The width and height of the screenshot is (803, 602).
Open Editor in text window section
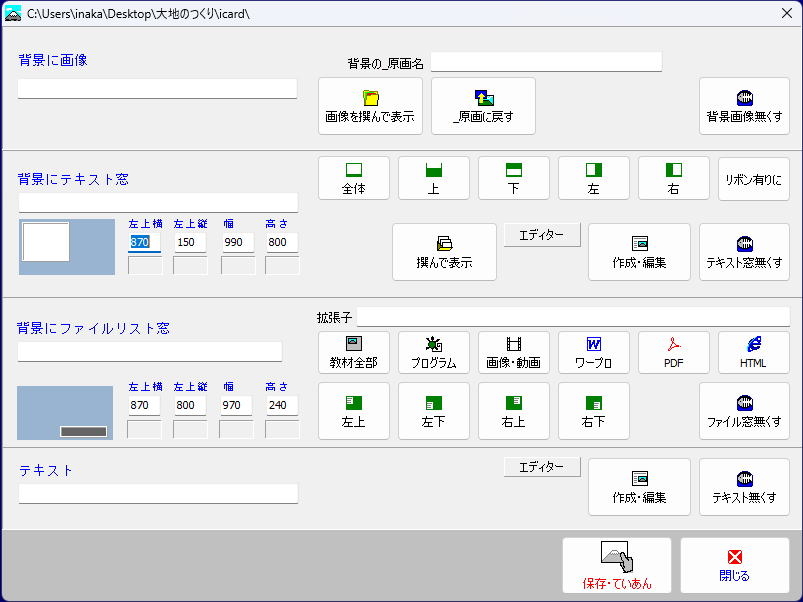542,235
